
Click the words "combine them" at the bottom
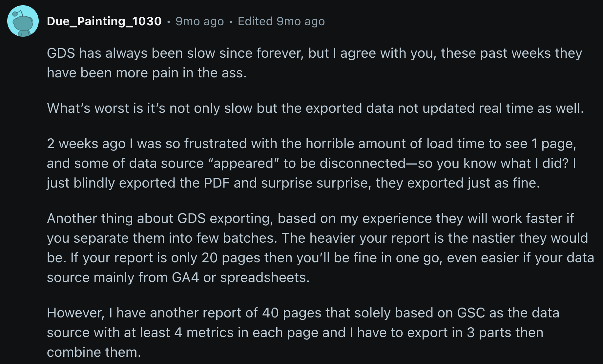pos(94,352)
